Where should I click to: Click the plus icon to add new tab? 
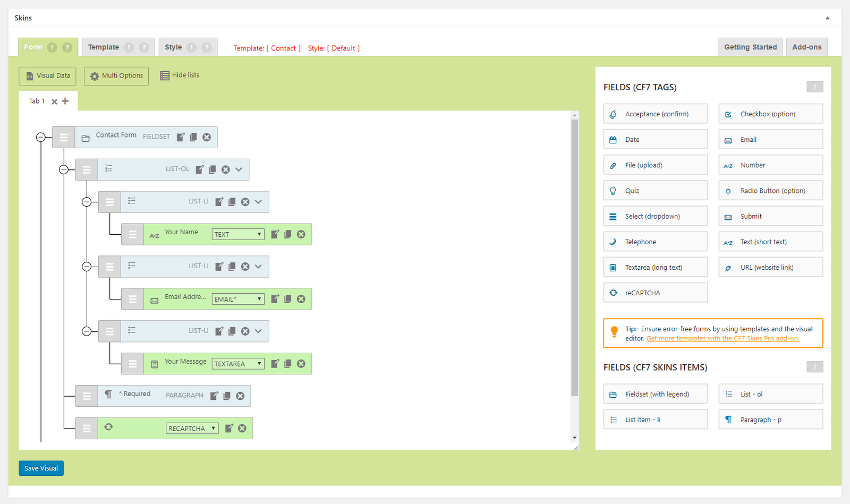(65, 101)
